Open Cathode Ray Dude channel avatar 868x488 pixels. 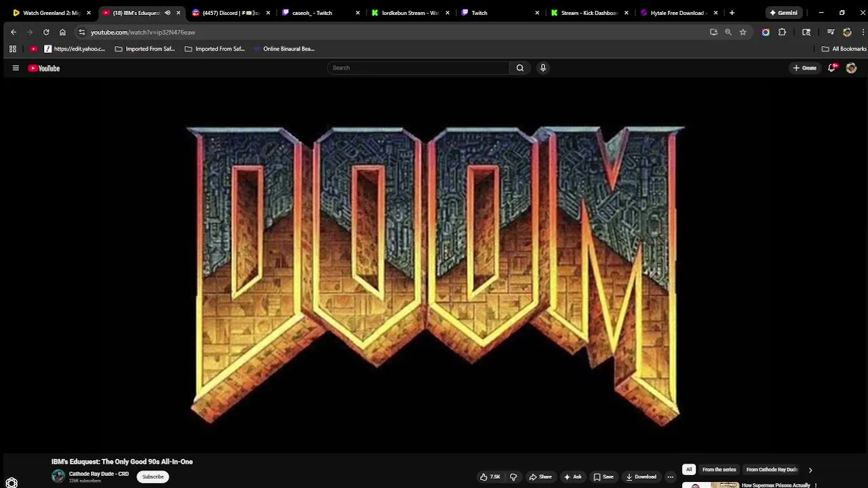[x=58, y=476]
